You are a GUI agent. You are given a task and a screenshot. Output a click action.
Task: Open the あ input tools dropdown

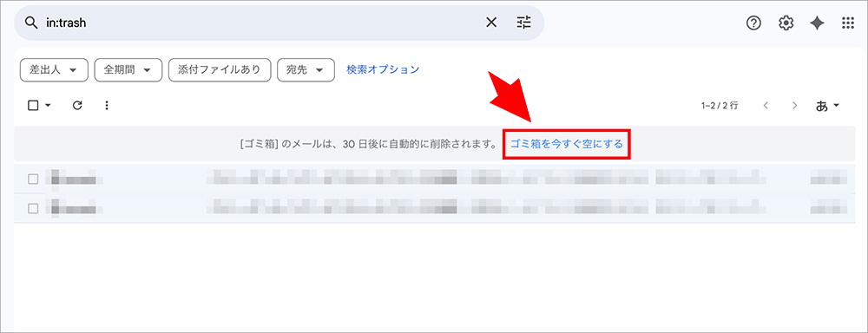(x=828, y=106)
